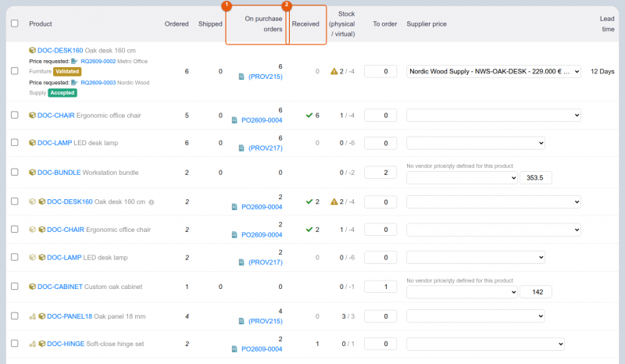Viewport: 625px width, 364px height.
Task: Click product icon of DOC-BUNDLE Workstation bundle
Action: click(x=32, y=172)
